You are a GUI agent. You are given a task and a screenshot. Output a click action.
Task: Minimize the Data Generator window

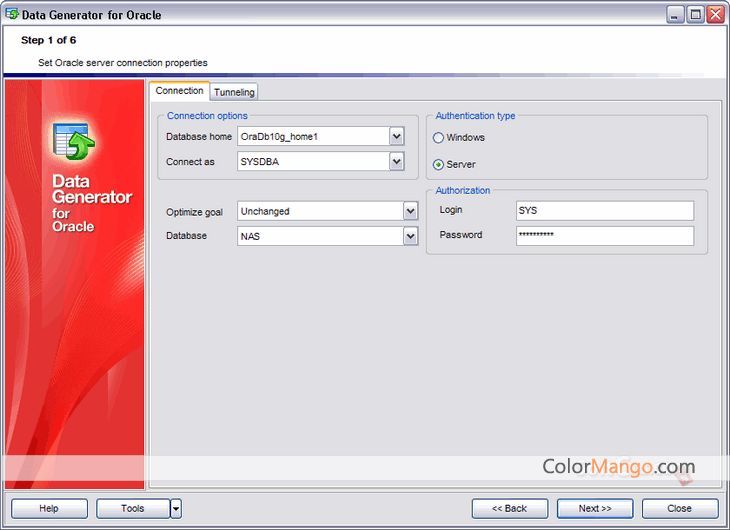click(675, 14)
